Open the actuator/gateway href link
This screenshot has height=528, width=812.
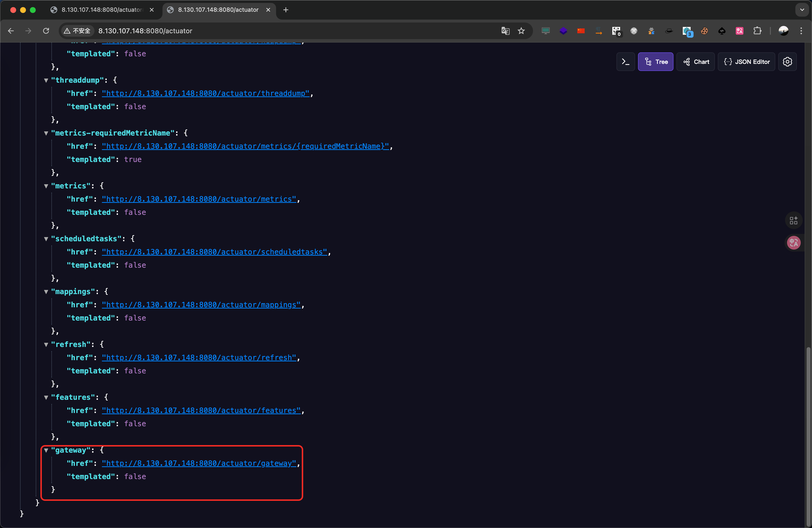tap(199, 463)
